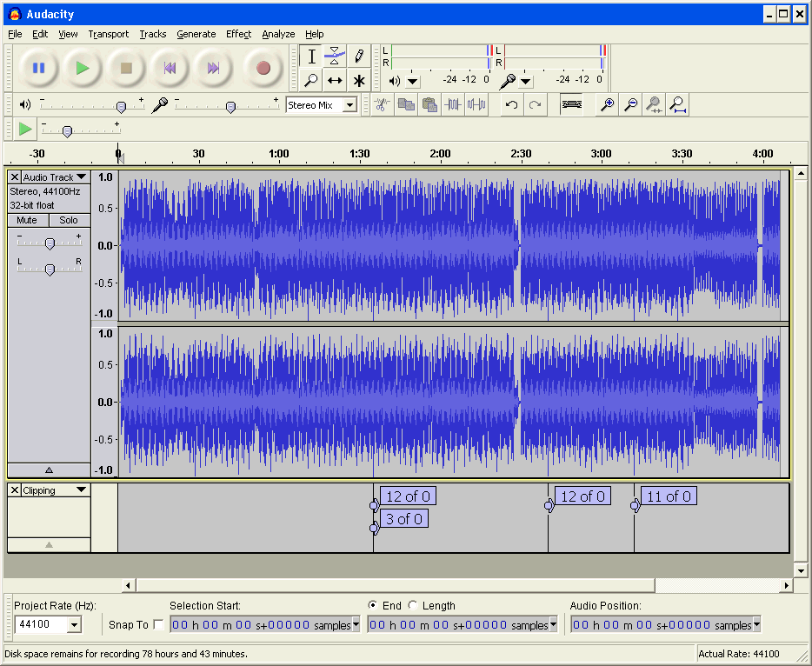
Task: Click the input volume slider handle
Action: click(231, 107)
